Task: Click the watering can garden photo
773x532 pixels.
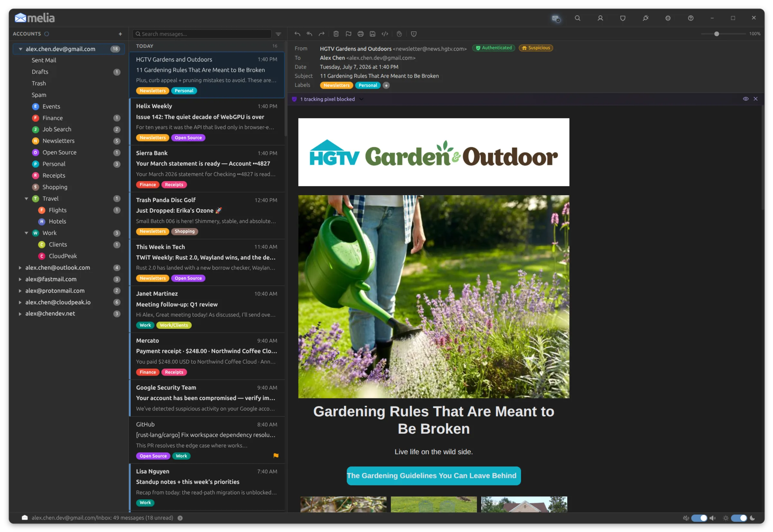Action: (434, 297)
